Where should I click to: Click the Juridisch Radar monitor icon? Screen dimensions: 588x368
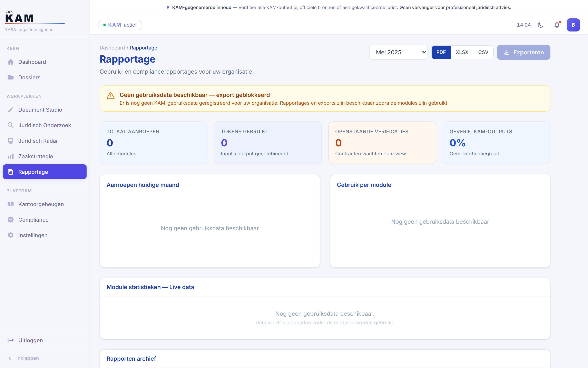coord(10,141)
